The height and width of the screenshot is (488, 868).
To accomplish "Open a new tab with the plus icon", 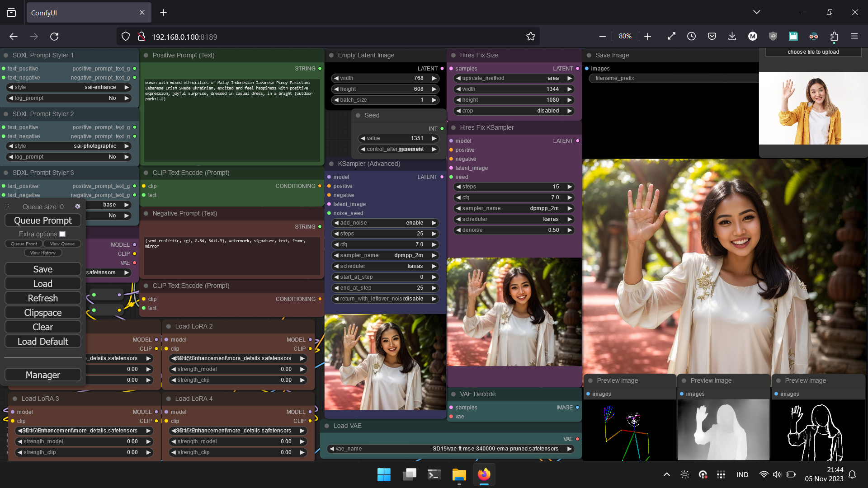I will (x=163, y=13).
